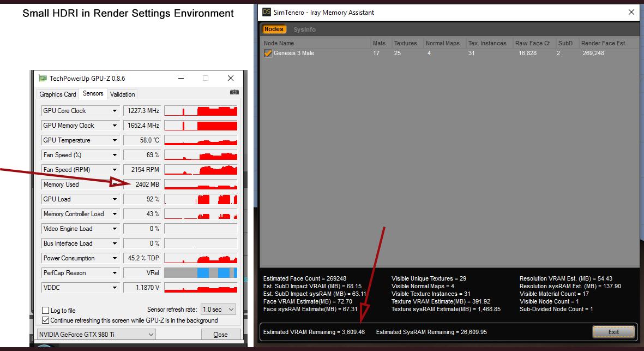Switch to the Validation tab

click(x=122, y=94)
